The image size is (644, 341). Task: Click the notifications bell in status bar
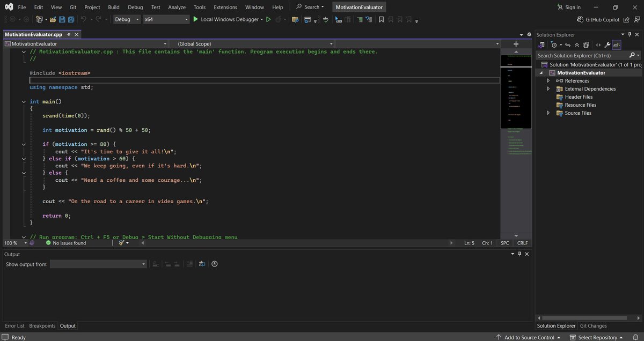pos(635,337)
